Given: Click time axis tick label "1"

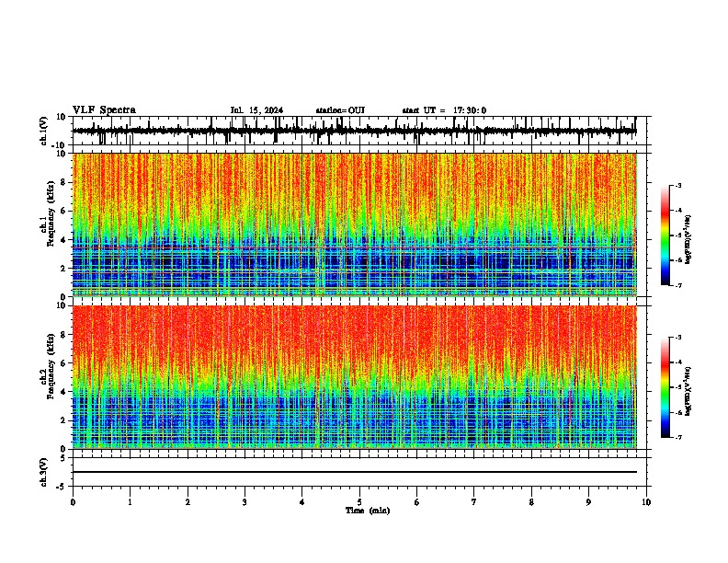Looking at the screenshot, I should point(130,502).
